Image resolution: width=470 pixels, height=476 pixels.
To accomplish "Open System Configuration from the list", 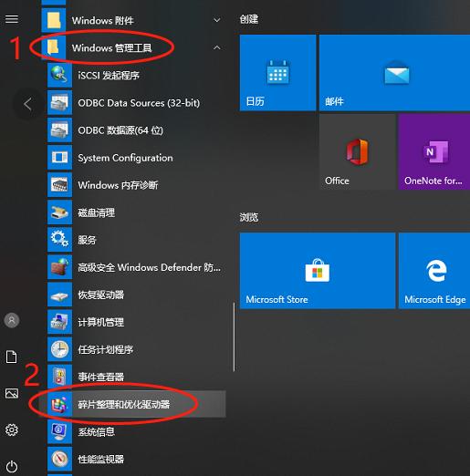I will point(137,158).
